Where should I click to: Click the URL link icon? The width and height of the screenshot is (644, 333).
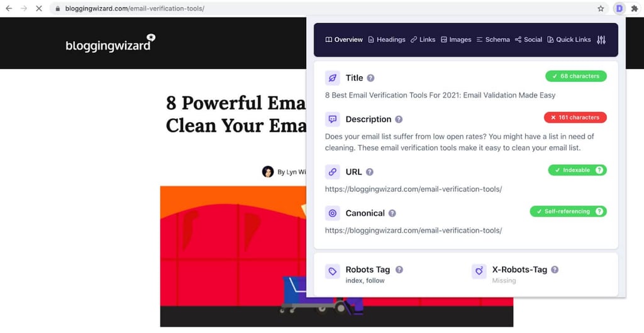pos(332,172)
